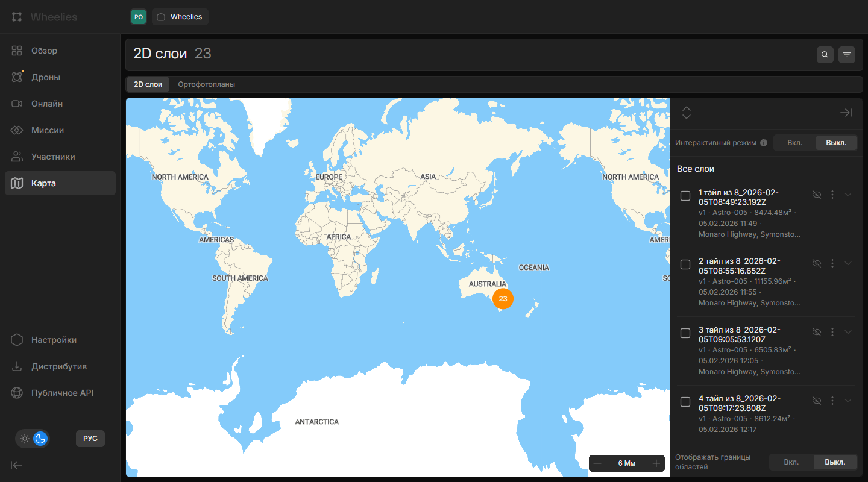Zoom out map with minus button

(x=597, y=463)
